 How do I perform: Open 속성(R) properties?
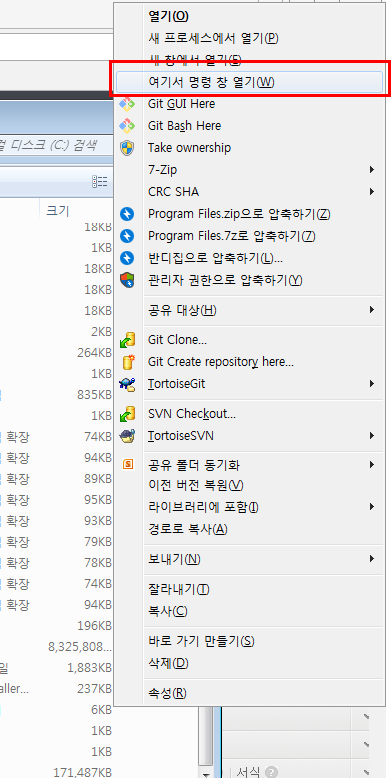point(250,694)
